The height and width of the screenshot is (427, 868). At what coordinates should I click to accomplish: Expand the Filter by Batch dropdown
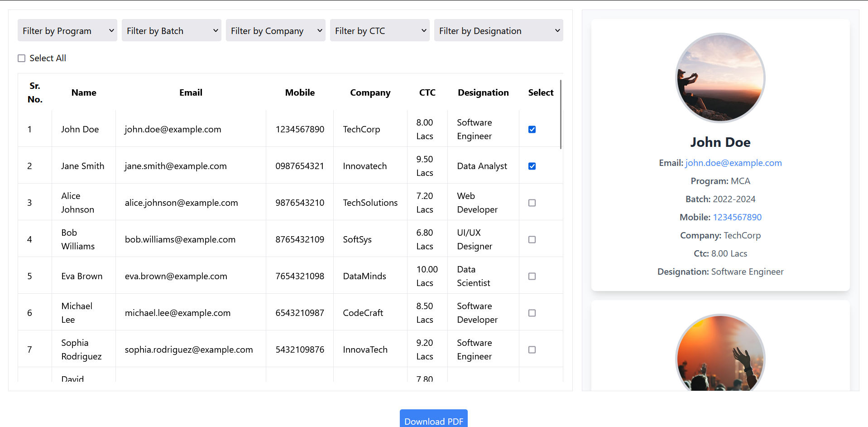click(172, 30)
